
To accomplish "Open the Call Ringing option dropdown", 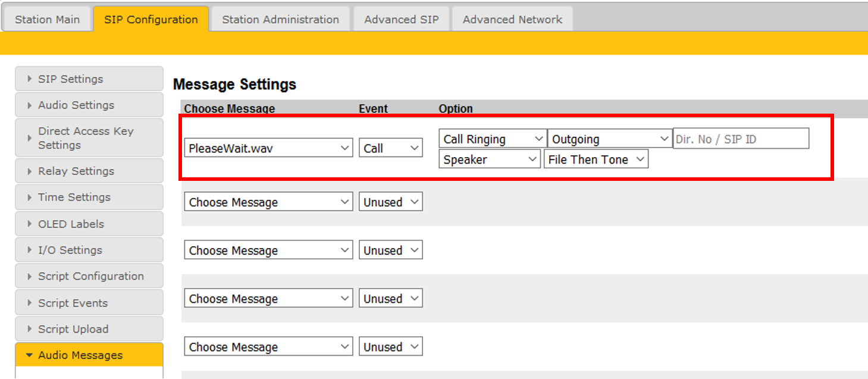I will pos(493,139).
